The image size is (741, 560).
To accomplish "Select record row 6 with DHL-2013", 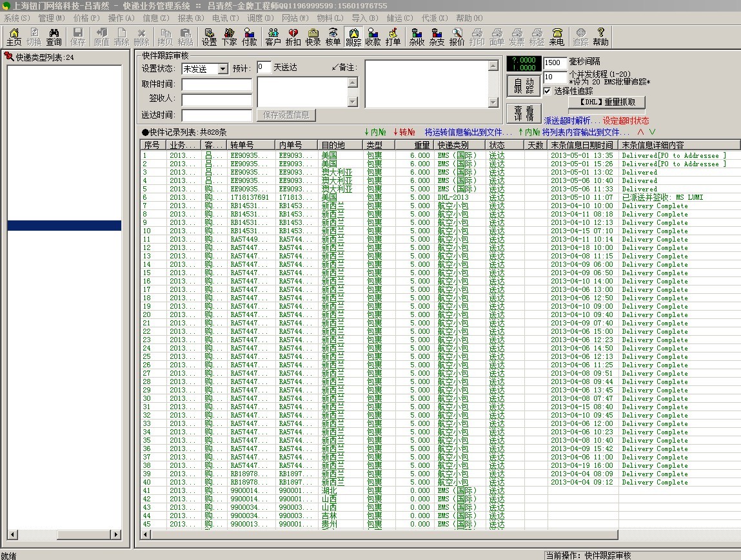I will [387, 197].
